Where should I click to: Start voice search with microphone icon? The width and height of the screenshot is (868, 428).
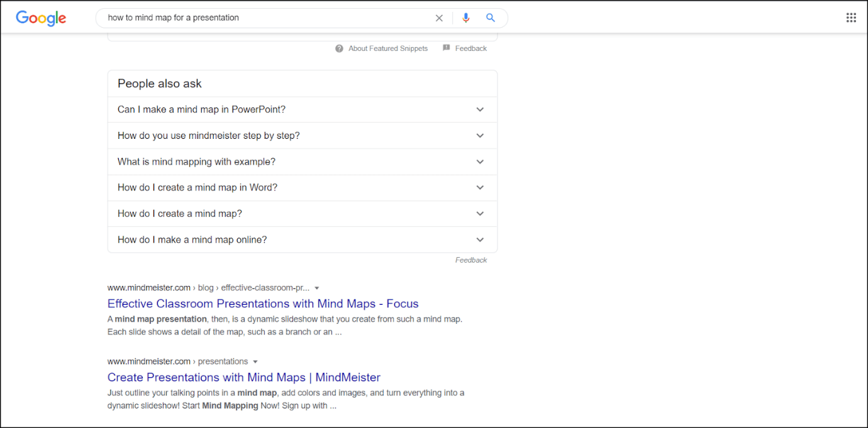(x=465, y=18)
